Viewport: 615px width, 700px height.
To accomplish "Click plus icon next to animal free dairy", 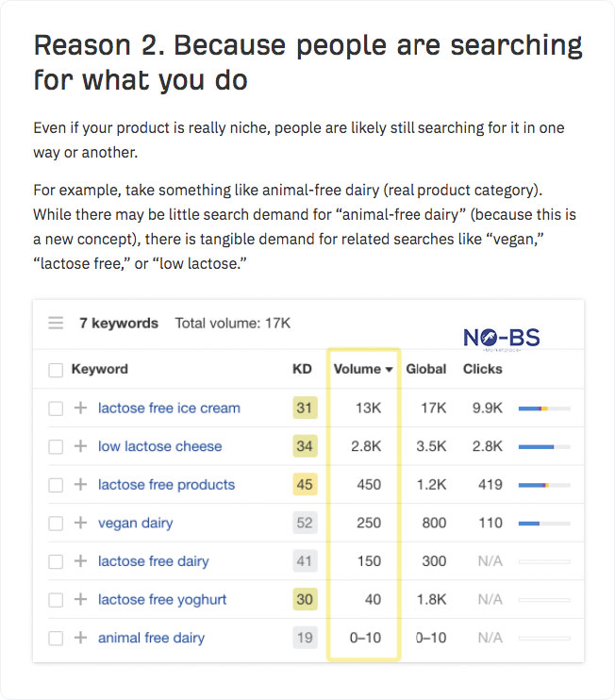I will tap(80, 638).
